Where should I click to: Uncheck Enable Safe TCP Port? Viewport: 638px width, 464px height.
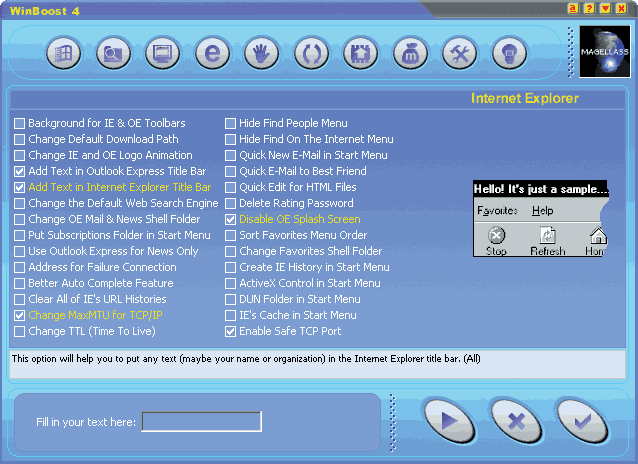coord(231,332)
